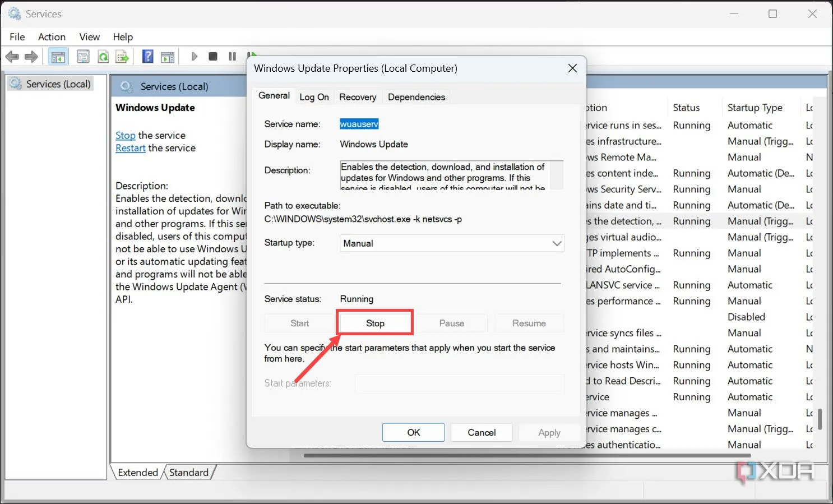The image size is (833, 504).
Task: Pause the selected service via toolbar
Action: pyautogui.click(x=232, y=56)
